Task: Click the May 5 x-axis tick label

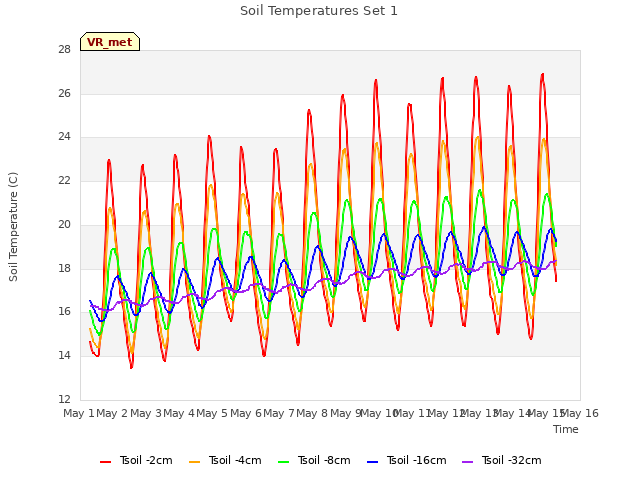Action: 212,413
